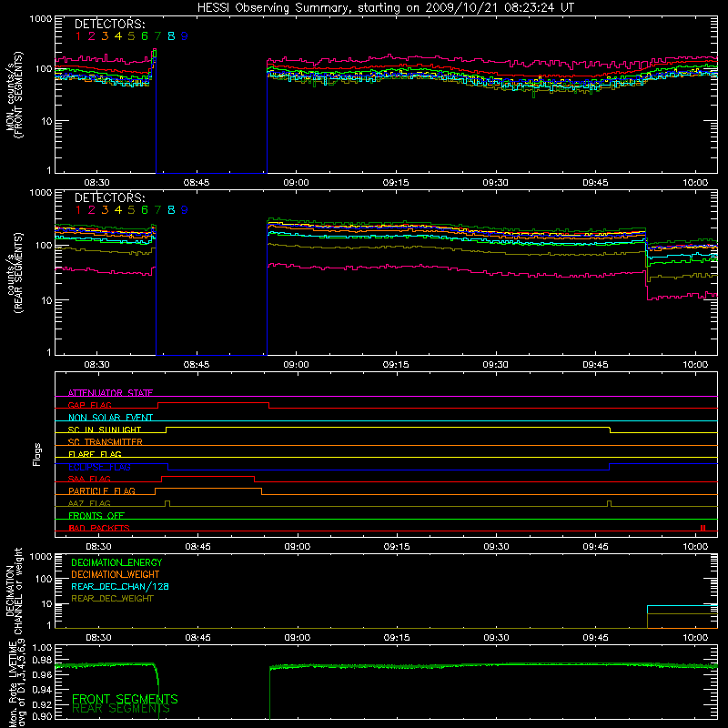Viewport: 728px width, 728px height.
Task: Pick detector 9 legend number in rear segments plot
Action: (x=185, y=210)
